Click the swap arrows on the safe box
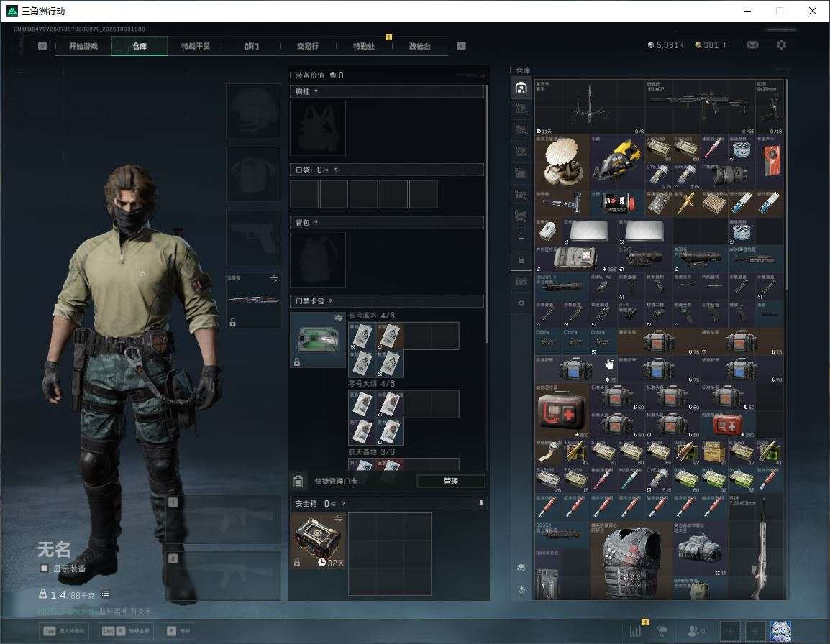The image size is (830, 644). pyautogui.click(x=338, y=519)
